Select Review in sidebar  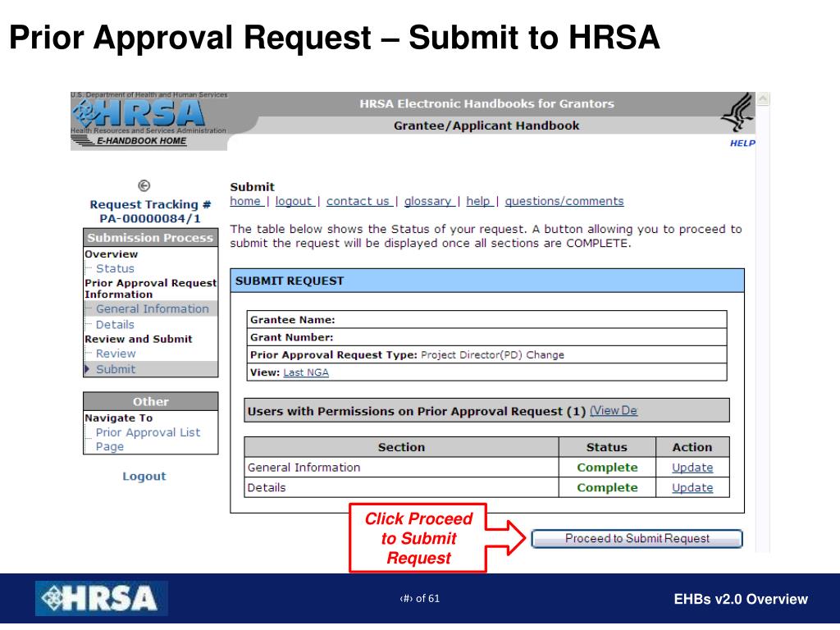click(116, 354)
